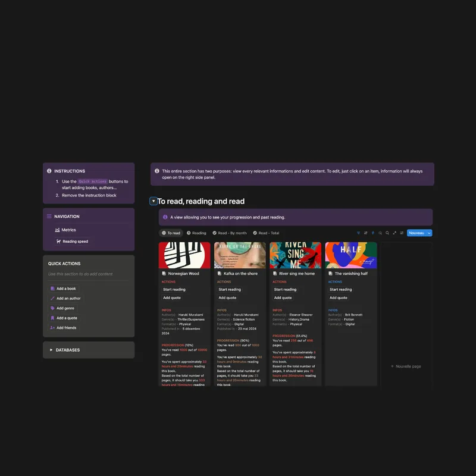Open the database filter icon
Screen dimensions: 476x476
pos(358,233)
